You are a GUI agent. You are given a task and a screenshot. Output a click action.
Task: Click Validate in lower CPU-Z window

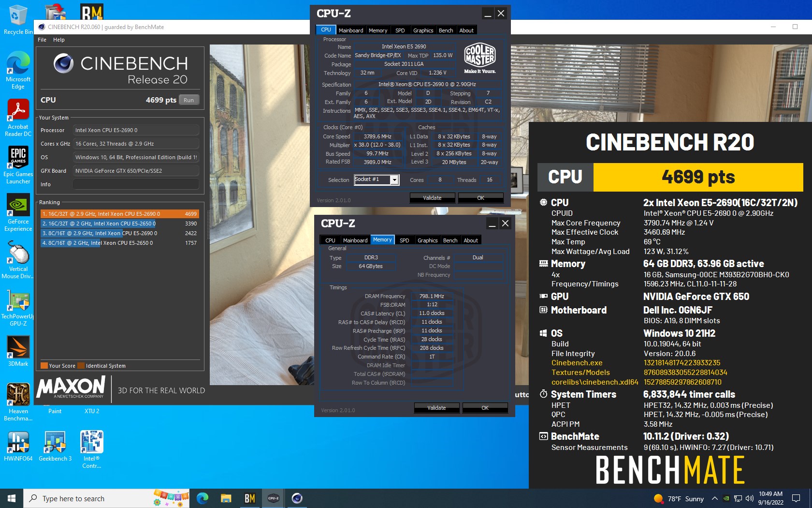[x=436, y=408]
